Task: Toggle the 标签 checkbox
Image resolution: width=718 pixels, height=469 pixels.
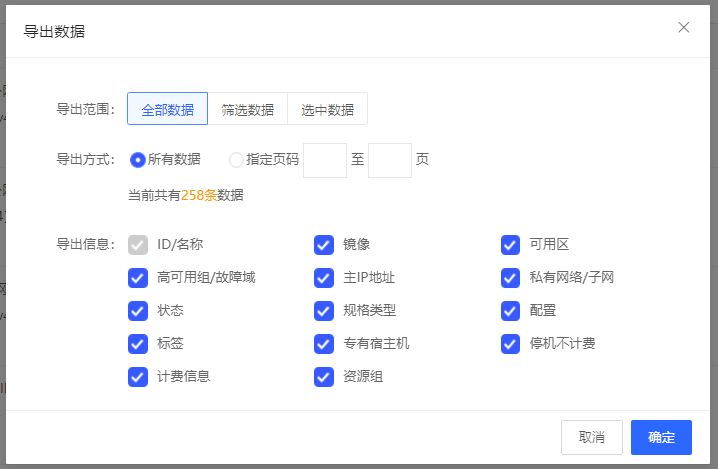Action: coord(138,344)
